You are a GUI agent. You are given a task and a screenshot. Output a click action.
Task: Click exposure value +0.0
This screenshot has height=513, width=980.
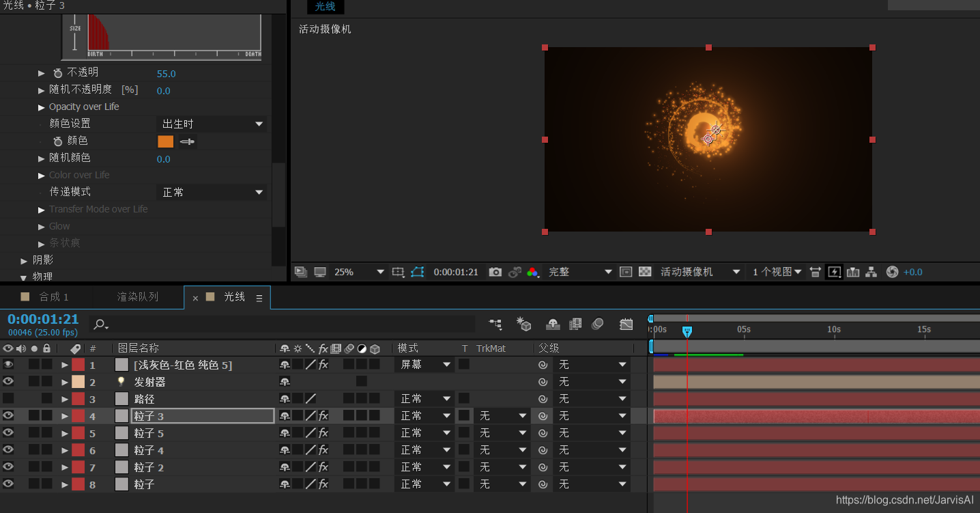913,272
